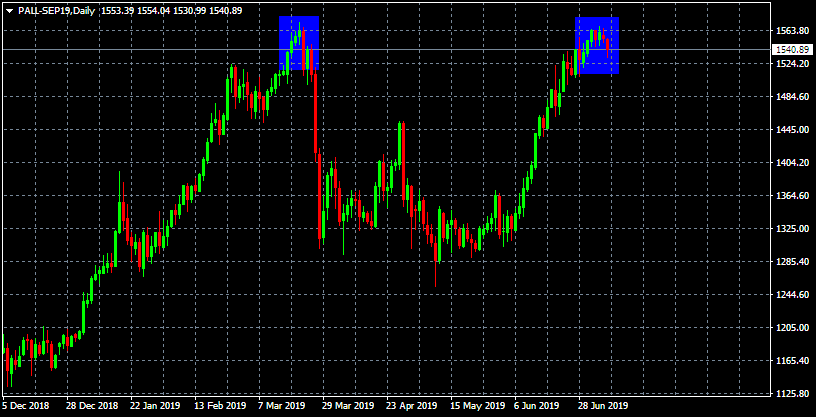Click the low value 1530.99 in header
This screenshot has height=417, width=816.
[x=187, y=10]
